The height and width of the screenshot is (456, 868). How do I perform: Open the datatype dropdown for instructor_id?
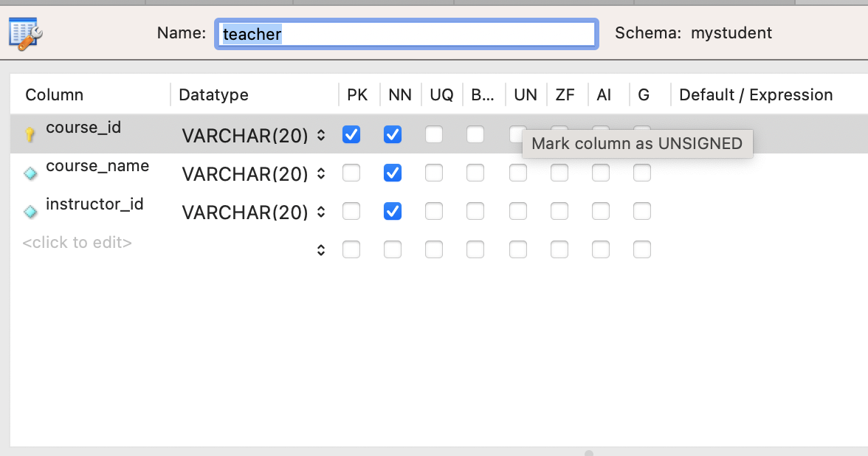click(320, 212)
